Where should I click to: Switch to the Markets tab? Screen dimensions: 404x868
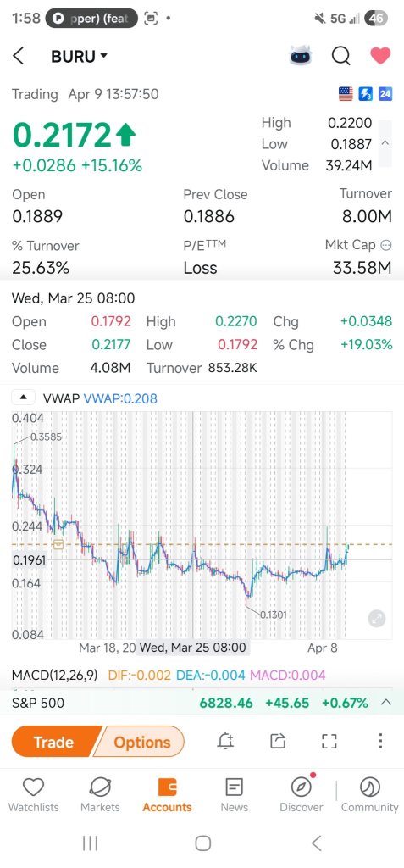point(100,795)
